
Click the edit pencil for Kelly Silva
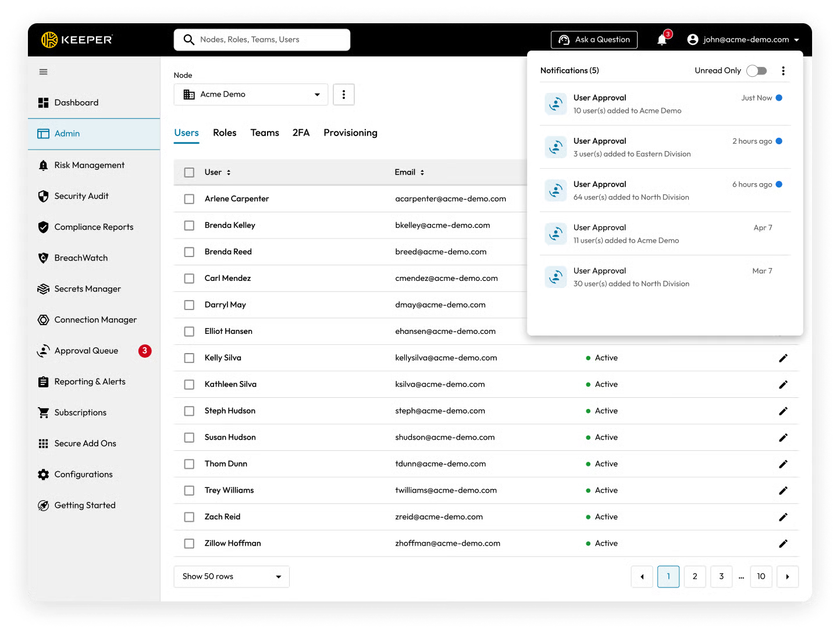coord(783,358)
